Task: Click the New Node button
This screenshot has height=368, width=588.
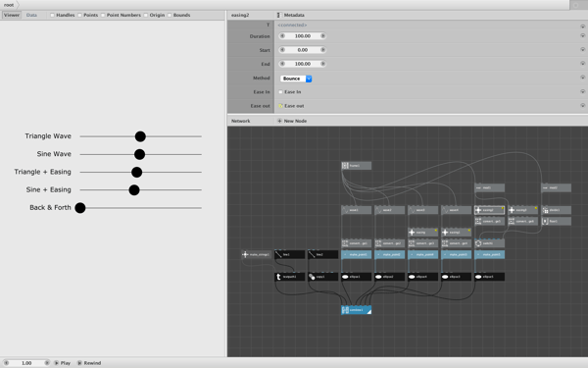Action: pos(292,121)
